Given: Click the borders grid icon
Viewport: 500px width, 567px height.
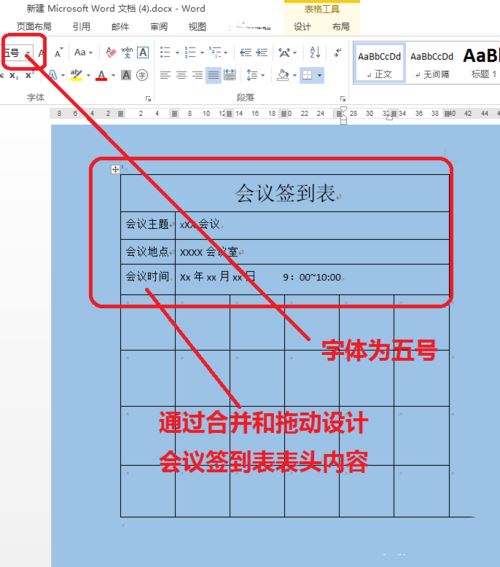Looking at the screenshot, I should coord(307,75).
